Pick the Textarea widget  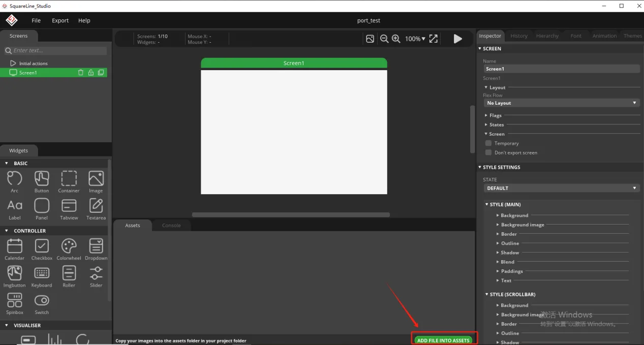[96, 206]
